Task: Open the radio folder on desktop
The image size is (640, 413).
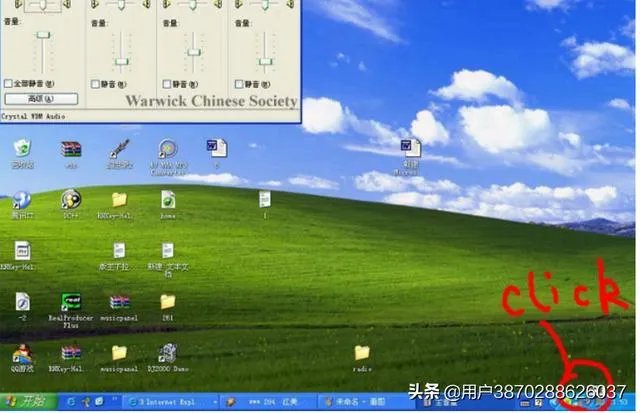Action: 362,353
